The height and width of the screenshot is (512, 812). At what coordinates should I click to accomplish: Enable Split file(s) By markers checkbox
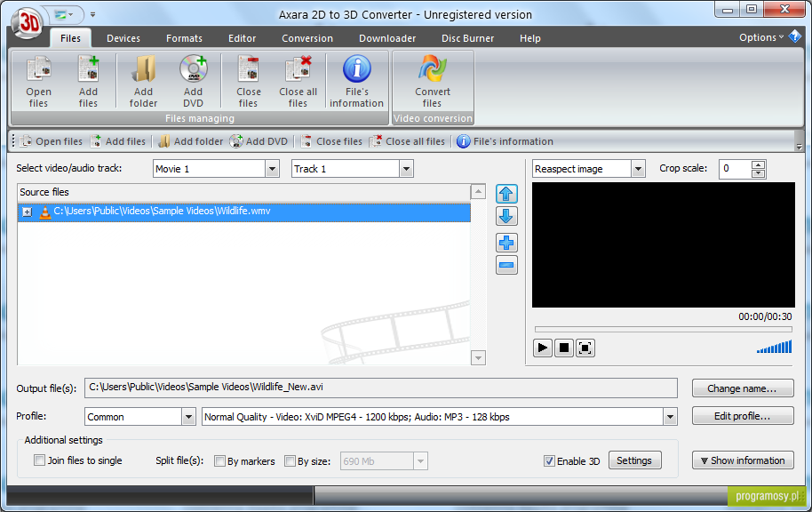pos(219,460)
